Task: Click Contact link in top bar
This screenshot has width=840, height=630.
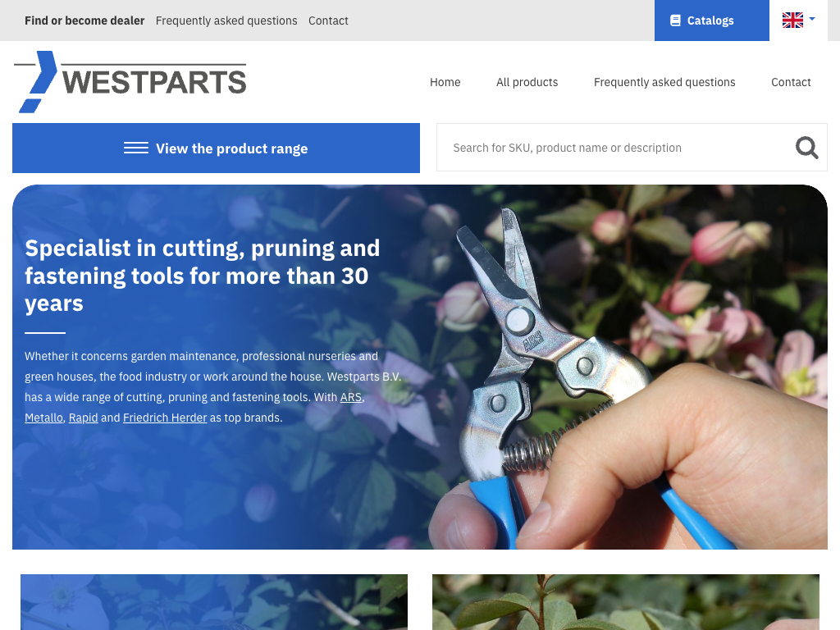Action: pos(328,21)
